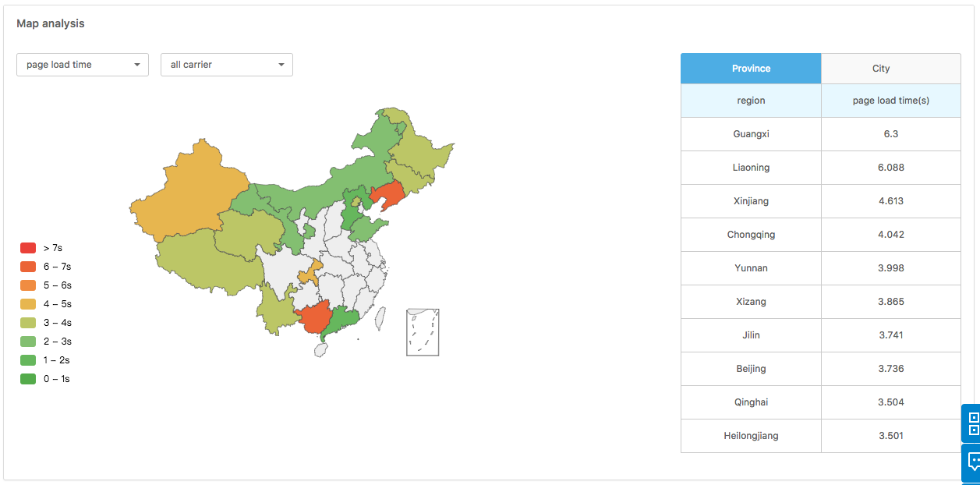Toggle the 6 – 7s legend swatch
980x485 pixels.
[x=28, y=267]
